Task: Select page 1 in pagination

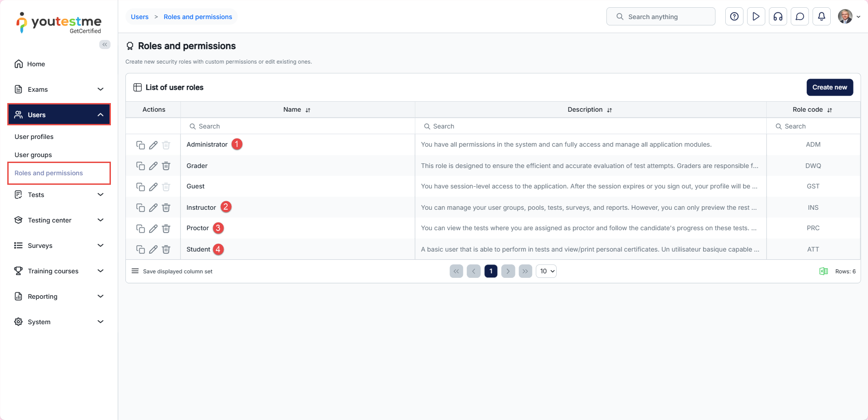Action: [491, 271]
